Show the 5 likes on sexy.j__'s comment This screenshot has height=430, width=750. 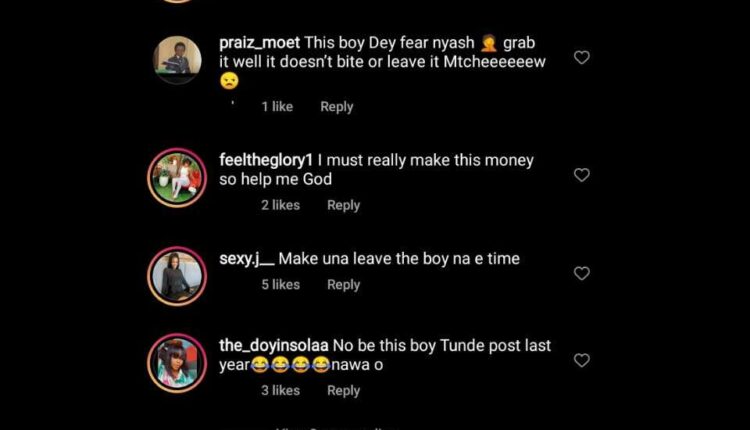(280, 285)
